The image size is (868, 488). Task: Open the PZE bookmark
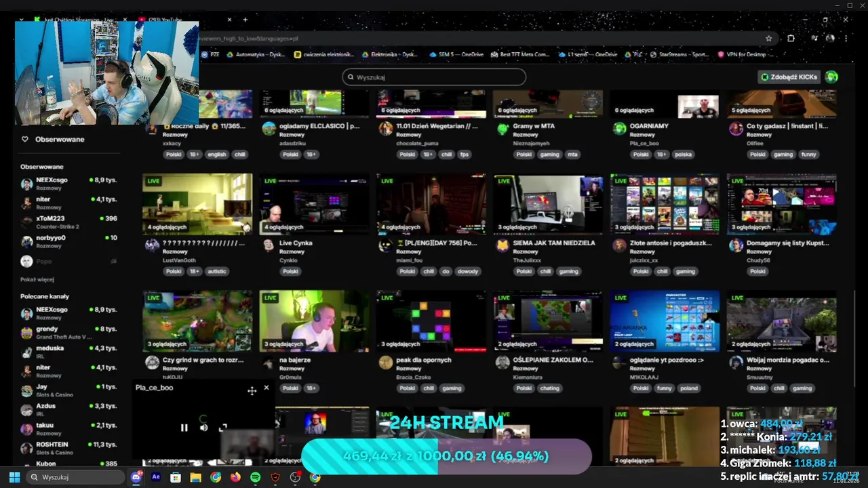point(211,55)
